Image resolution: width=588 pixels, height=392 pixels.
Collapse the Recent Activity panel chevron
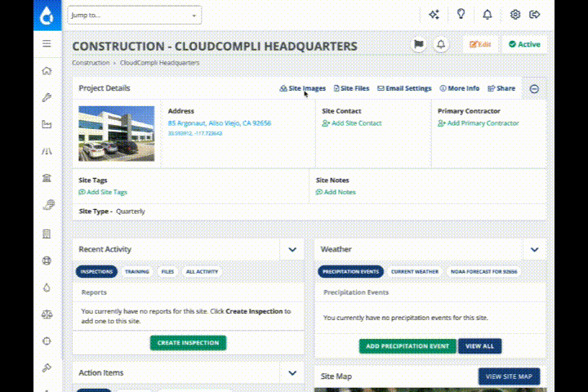[x=292, y=249]
